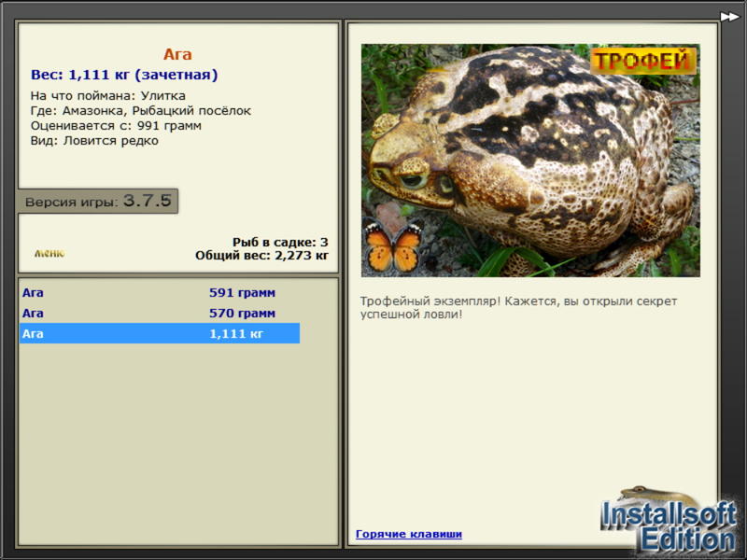Click the orange Ага title heading
This screenshot has height=560, width=747.
pyautogui.click(x=177, y=54)
